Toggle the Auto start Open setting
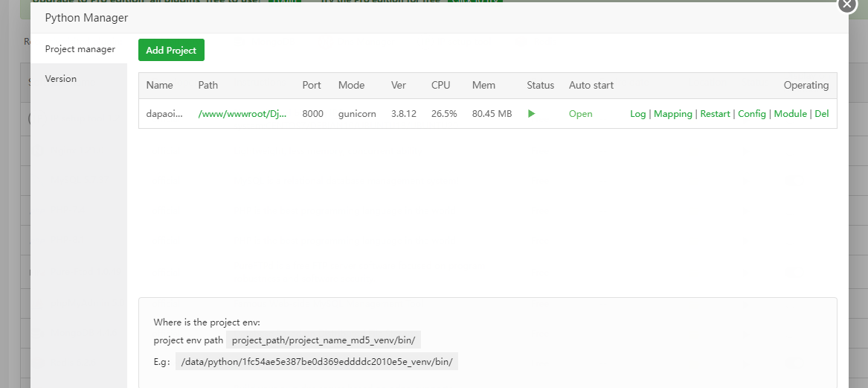 point(581,114)
